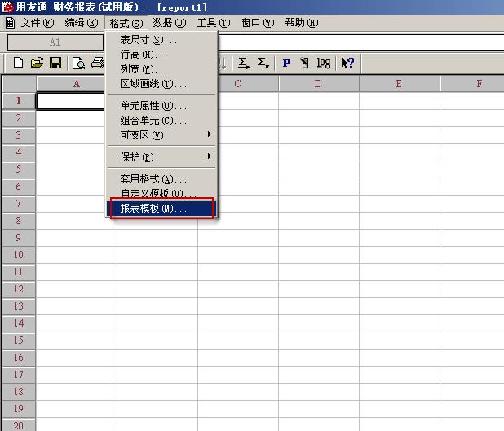Select row 1 header
This screenshot has width=504, height=431.
(x=19, y=101)
